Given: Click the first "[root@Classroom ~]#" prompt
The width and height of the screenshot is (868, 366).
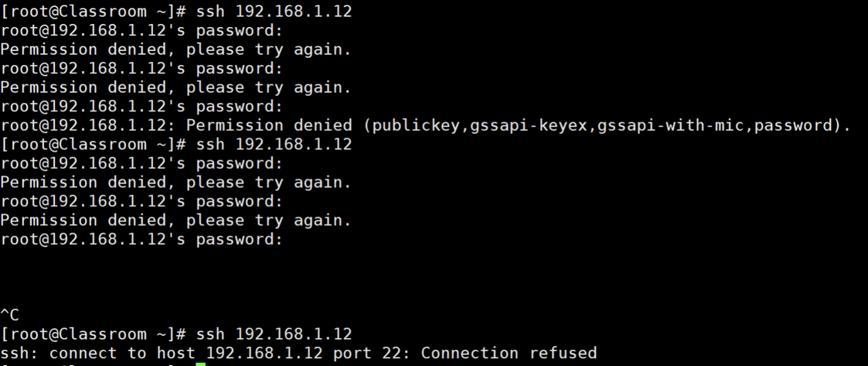Looking at the screenshot, I should [x=93, y=12].
